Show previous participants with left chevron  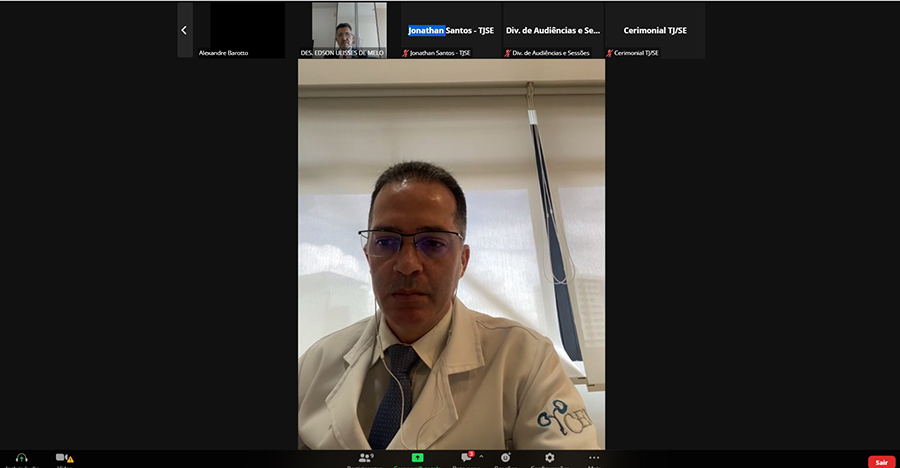(184, 30)
